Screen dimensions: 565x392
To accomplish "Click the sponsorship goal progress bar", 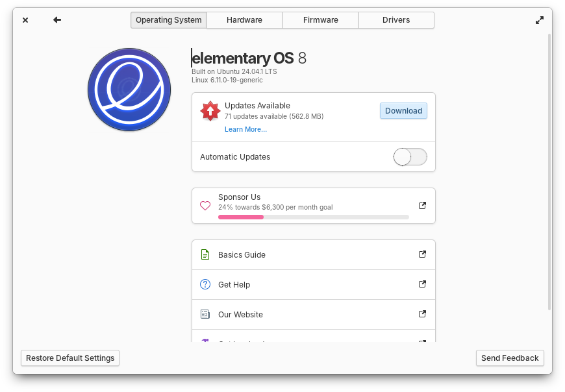I will [x=313, y=217].
